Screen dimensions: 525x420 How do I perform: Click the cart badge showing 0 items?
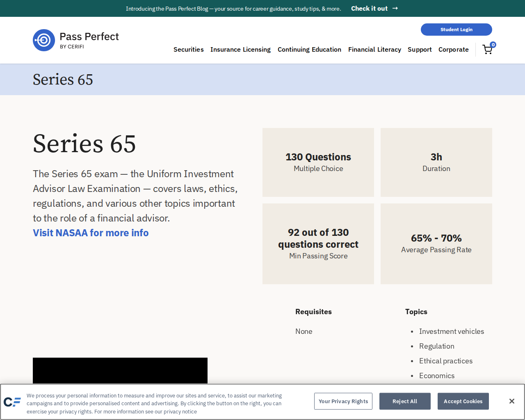[493, 44]
